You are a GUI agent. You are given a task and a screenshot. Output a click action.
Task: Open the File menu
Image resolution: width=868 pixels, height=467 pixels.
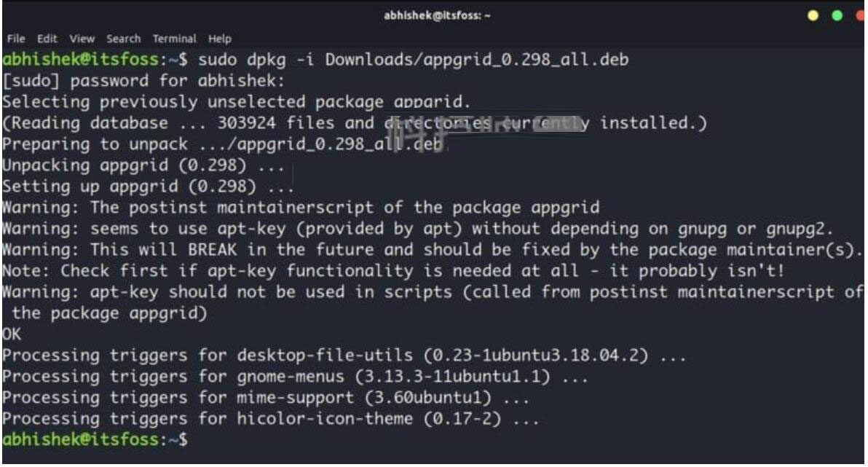pyautogui.click(x=15, y=39)
